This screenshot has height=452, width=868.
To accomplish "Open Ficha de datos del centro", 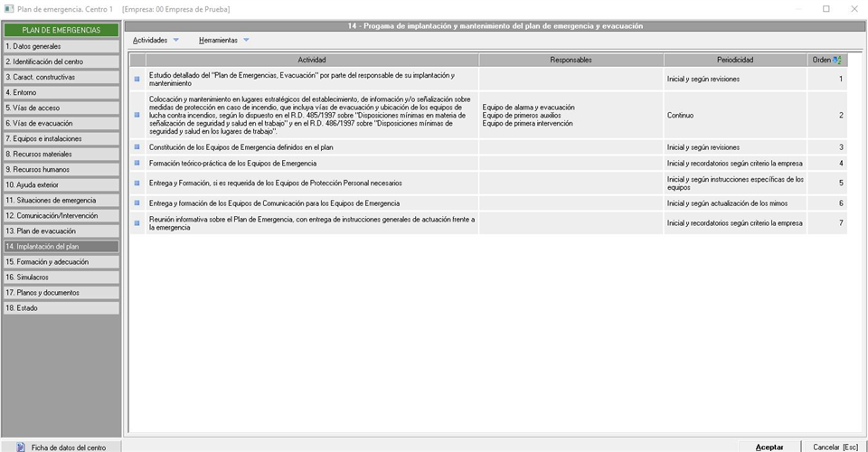I will click(61, 447).
